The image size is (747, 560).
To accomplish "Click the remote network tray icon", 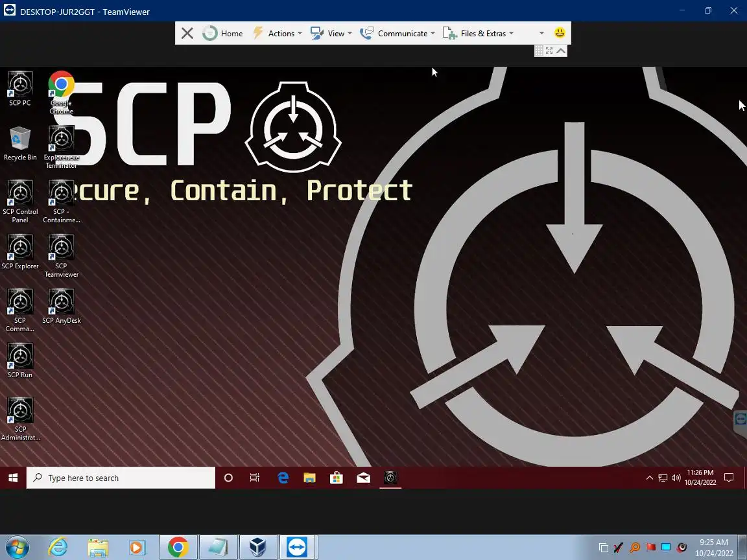I will click(x=663, y=478).
